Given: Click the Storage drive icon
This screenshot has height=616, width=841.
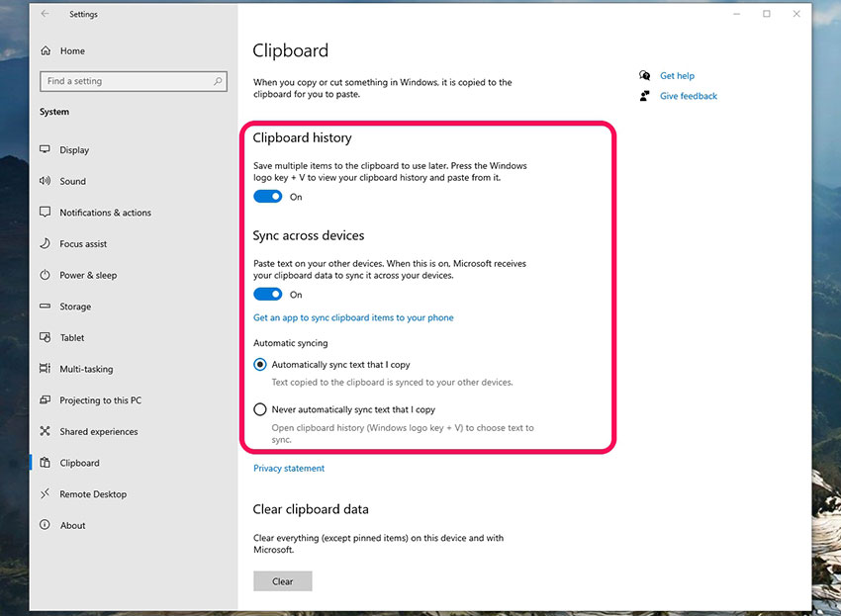Looking at the screenshot, I should [45, 307].
